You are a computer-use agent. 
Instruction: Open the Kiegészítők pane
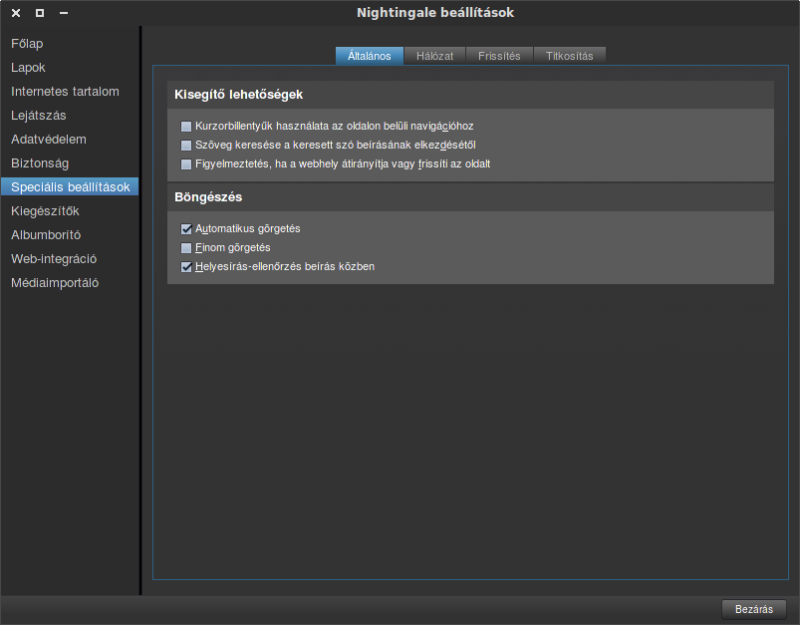pos(69,211)
